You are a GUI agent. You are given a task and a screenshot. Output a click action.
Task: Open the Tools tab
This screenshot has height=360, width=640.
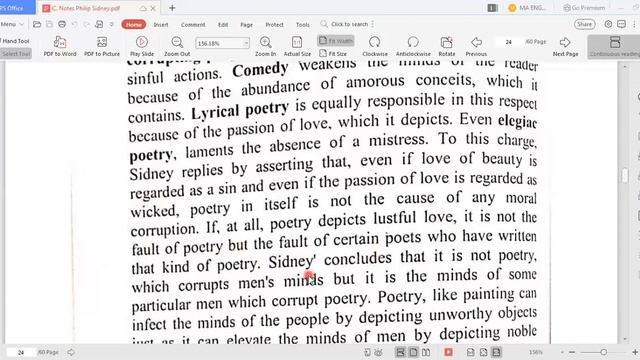302,24
